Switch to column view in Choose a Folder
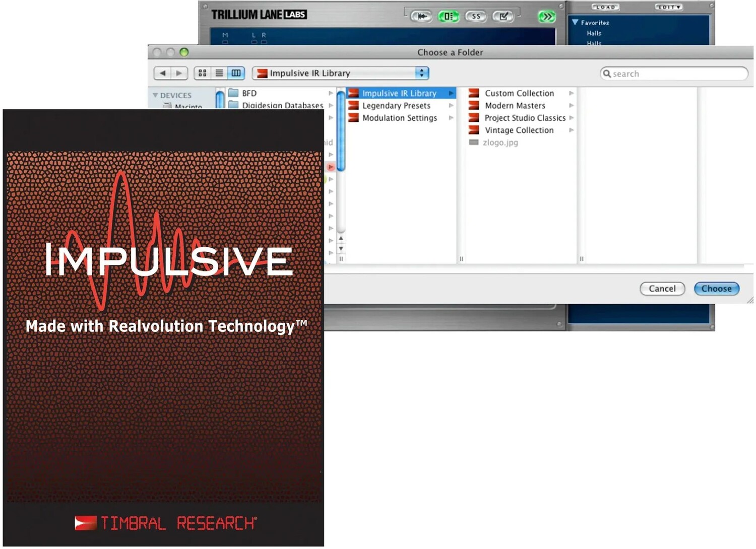 coord(236,73)
